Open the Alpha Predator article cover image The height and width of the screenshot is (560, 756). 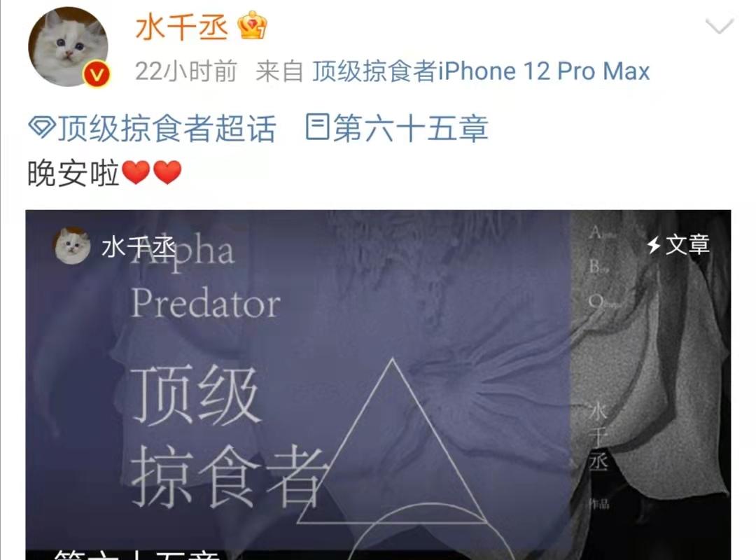[x=378, y=385]
